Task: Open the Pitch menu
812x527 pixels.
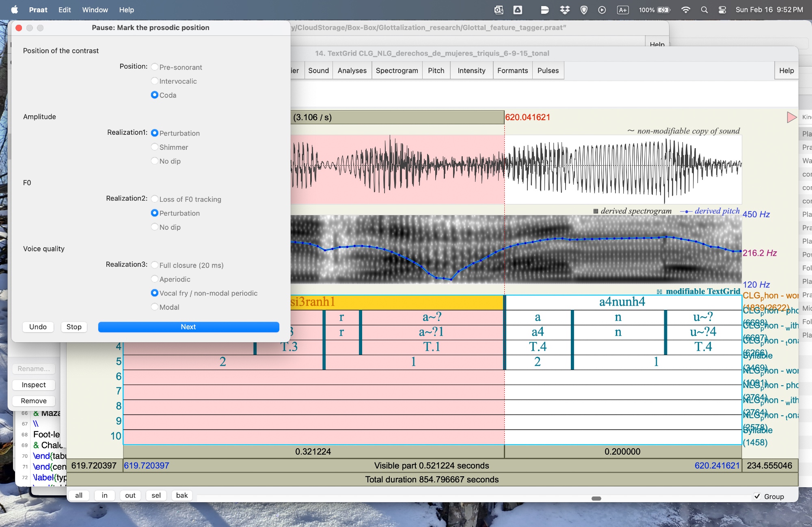Action: click(x=436, y=71)
